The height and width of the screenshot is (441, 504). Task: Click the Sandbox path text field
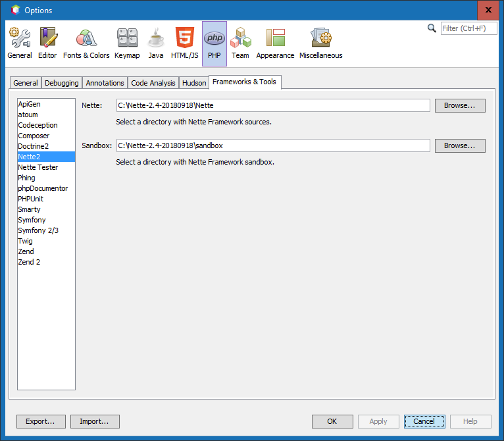tap(273, 145)
